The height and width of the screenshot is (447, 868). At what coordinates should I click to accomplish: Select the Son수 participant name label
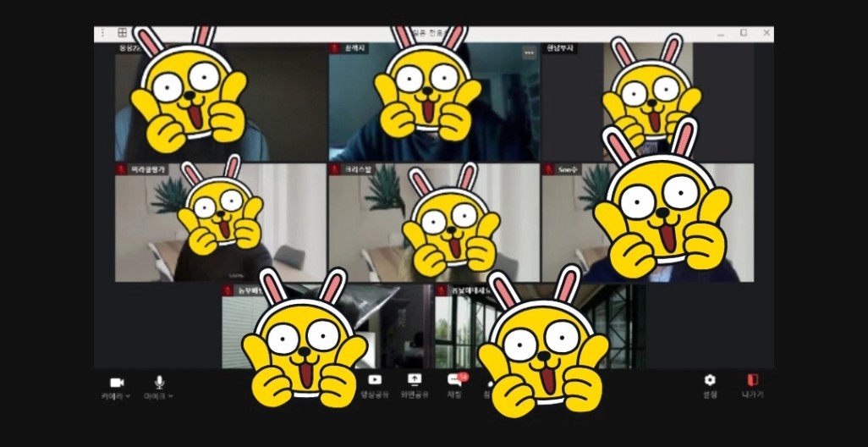tap(568, 169)
